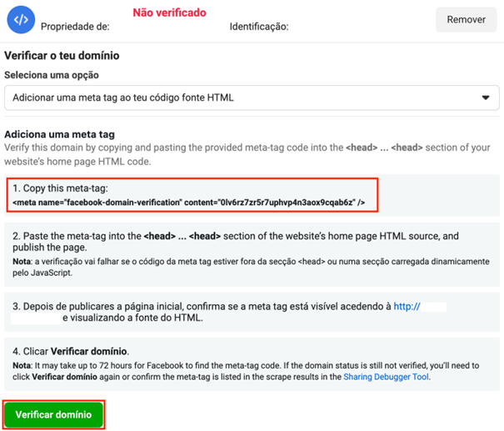
Task: Click the blue code brackets domain icon
Action: (x=22, y=19)
